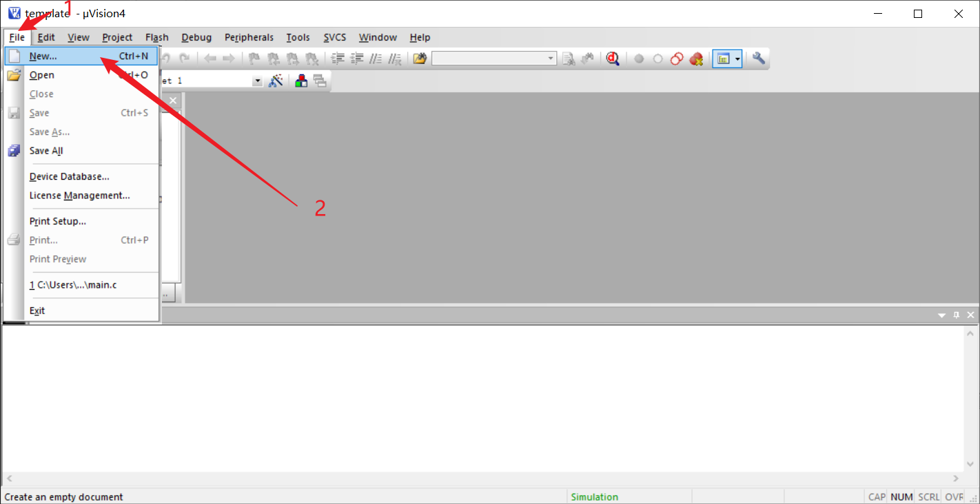Go to the next bookmark
This screenshot has width=980, height=504.
pyautogui.click(x=293, y=59)
